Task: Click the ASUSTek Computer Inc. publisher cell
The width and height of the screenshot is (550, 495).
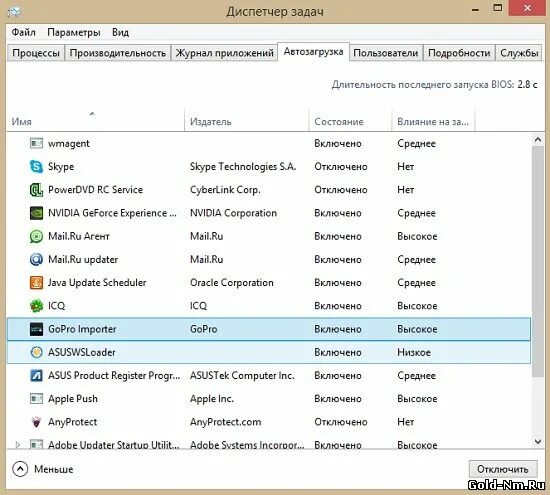Action: 242,375
